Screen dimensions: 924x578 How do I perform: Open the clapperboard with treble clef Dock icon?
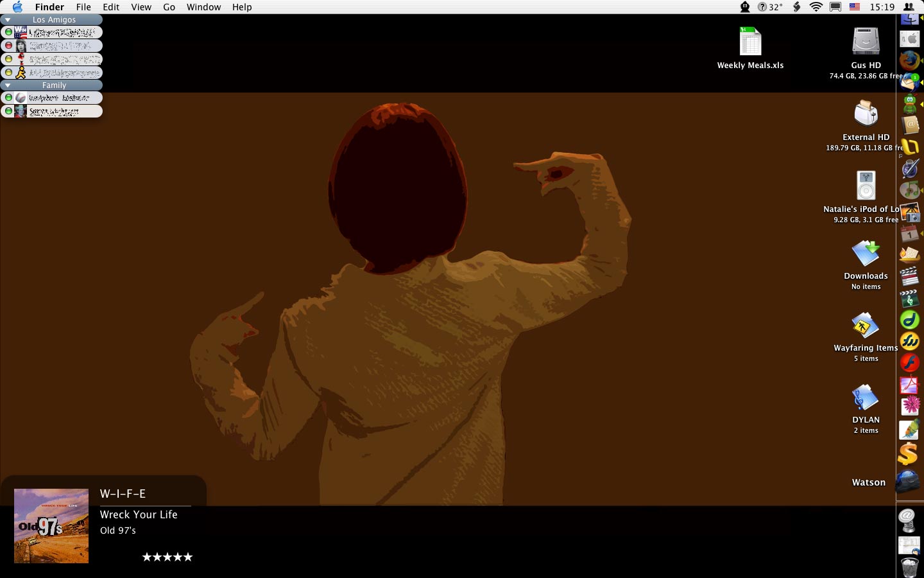pos(910,298)
